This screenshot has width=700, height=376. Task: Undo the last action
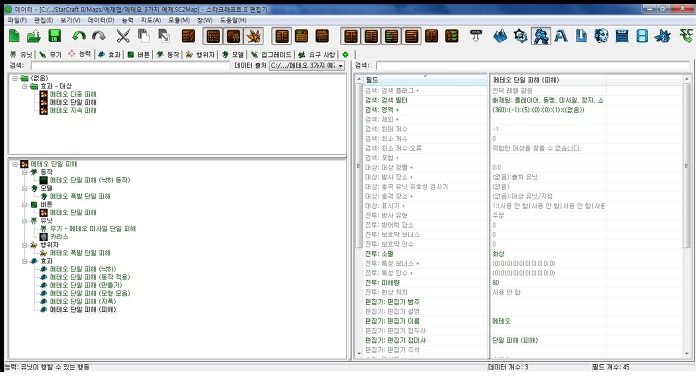(x=79, y=36)
